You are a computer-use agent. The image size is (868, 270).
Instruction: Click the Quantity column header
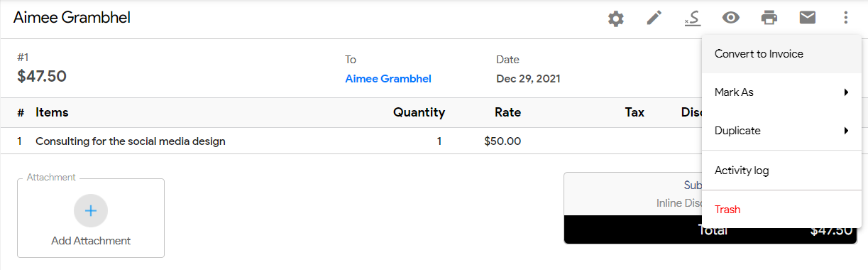419,112
